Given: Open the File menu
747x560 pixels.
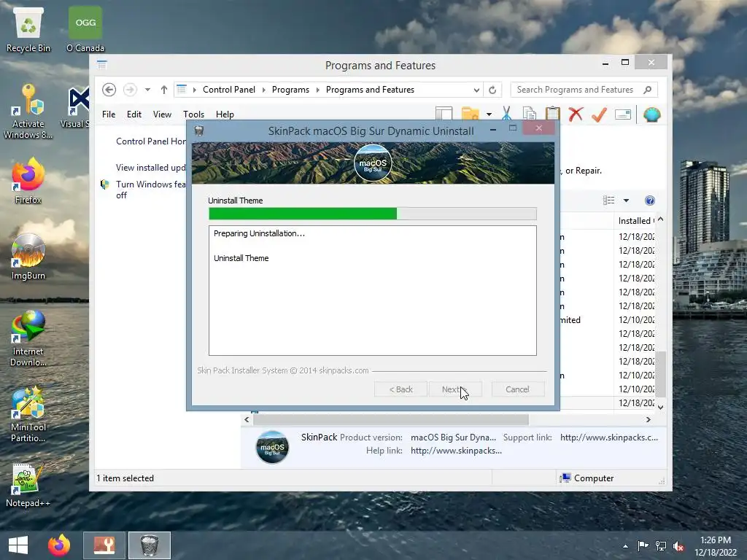Looking at the screenshot, I should tap(109, 114).
